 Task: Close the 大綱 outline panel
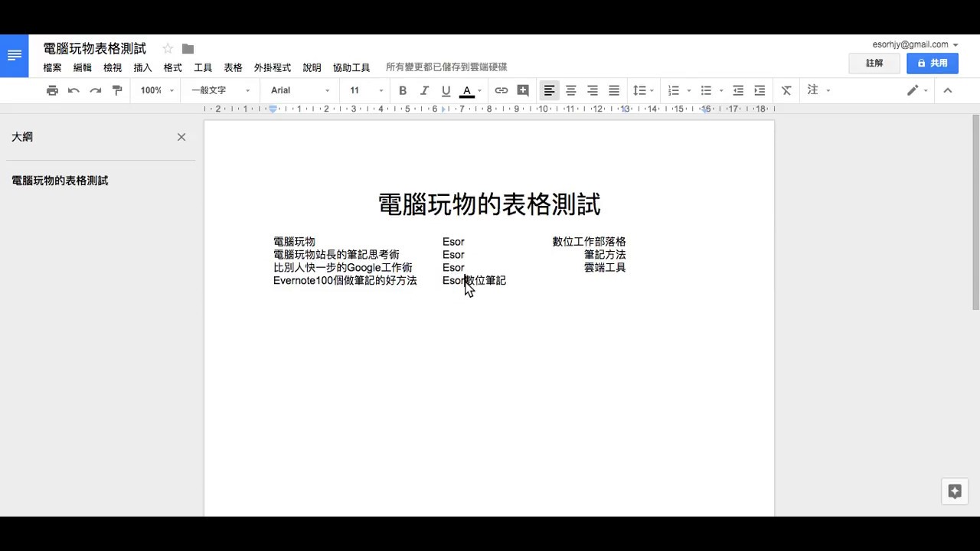[x=181, y=137]
